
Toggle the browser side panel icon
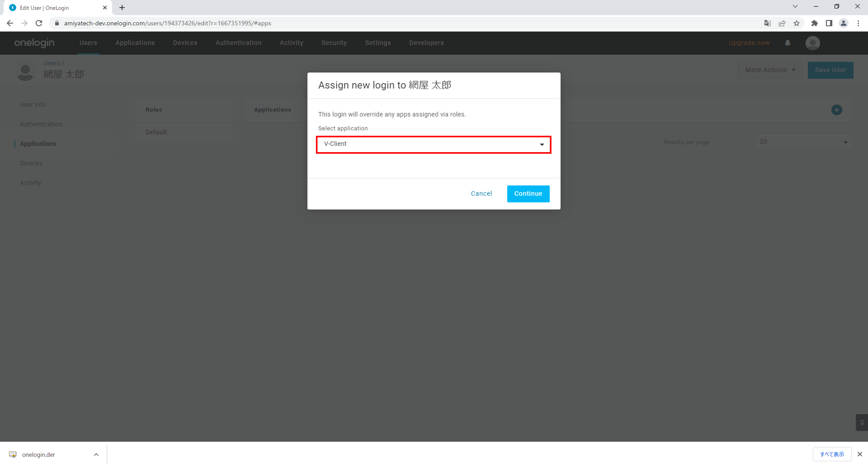(829, 23)
